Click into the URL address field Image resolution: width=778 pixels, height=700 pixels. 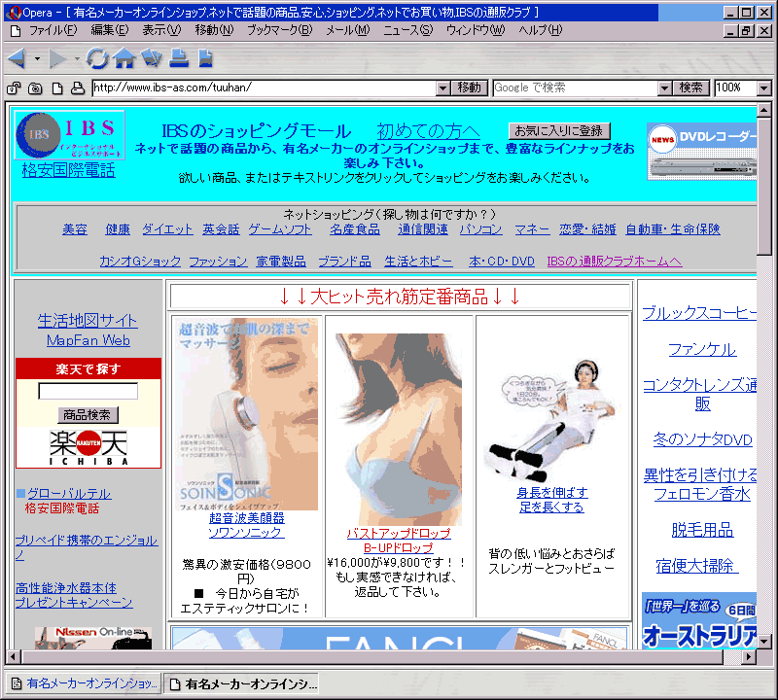(264, 88)
